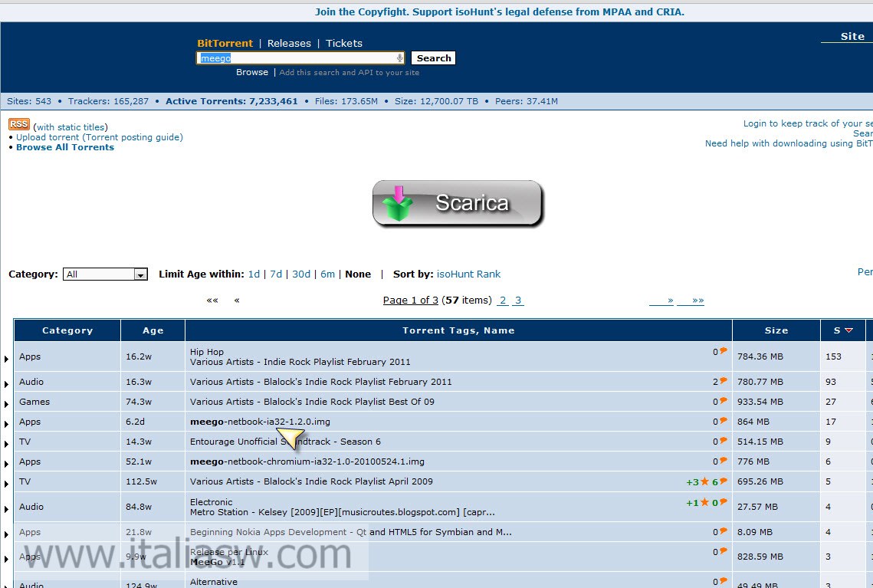Click the orange RSS feed icon

(x=19, y=124)
